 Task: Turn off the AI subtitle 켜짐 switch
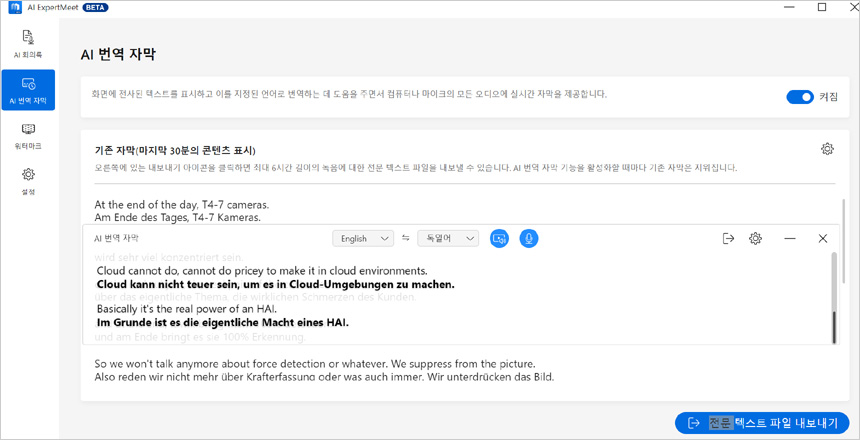(799, 97)
